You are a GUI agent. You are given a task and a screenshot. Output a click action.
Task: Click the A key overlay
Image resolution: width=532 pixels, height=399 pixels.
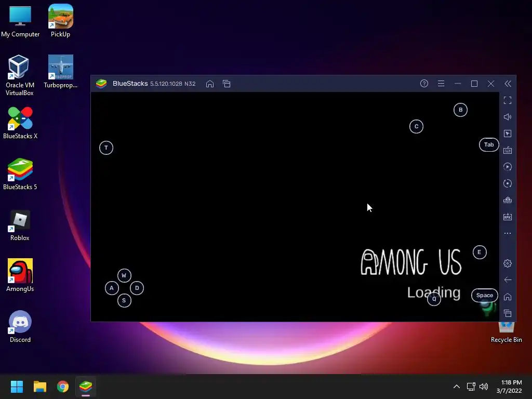point(112,288)
